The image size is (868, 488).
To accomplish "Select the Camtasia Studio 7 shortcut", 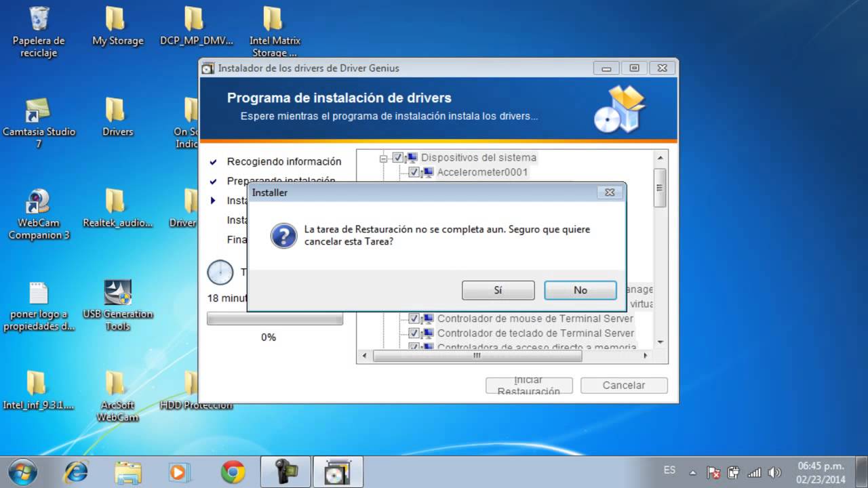I will coord(39,123).
